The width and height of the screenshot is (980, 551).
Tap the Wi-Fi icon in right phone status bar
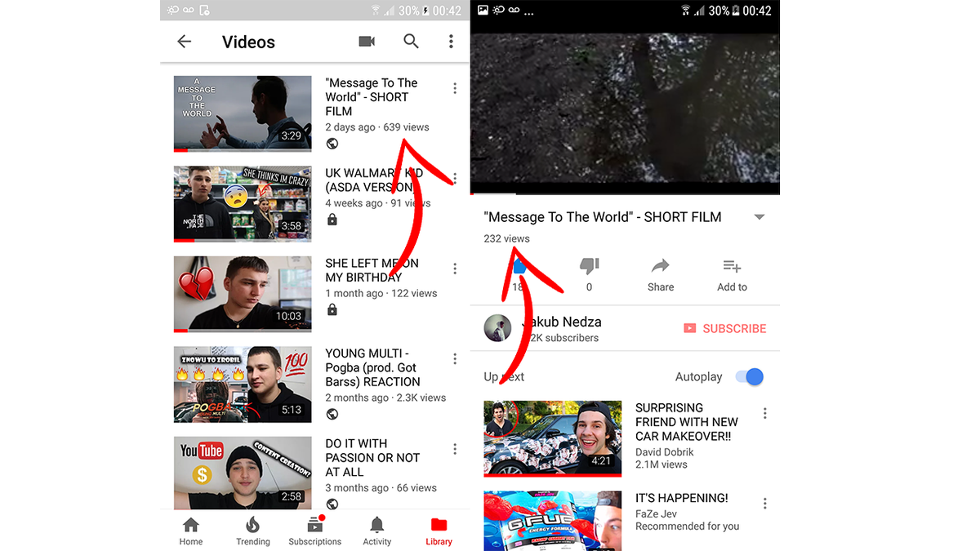click(687, 11)
